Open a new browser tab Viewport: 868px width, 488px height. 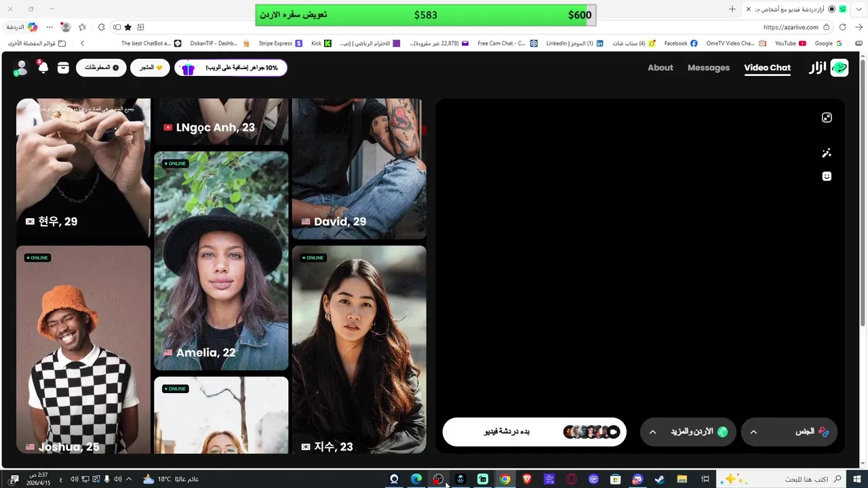point(732,9)
